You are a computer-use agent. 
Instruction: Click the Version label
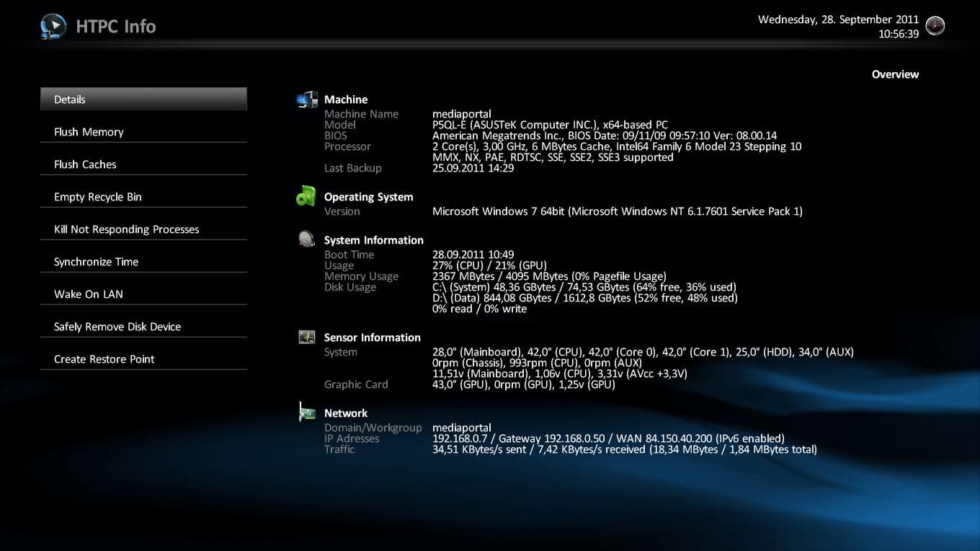coord(342,211)
